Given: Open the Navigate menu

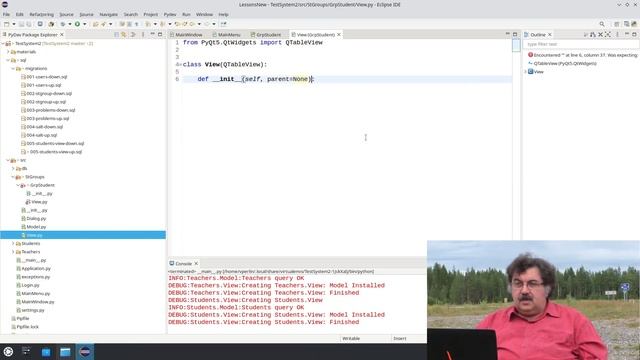Looking at the screenshot, I should (109, 14).
